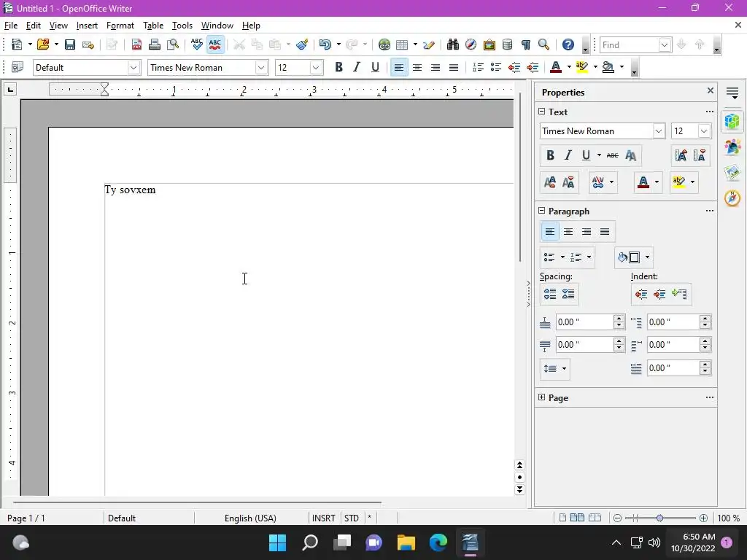Screen dimensions: 747x560
Task: Open the paragraph style Default dropdown
Action: tap(133, 68)
